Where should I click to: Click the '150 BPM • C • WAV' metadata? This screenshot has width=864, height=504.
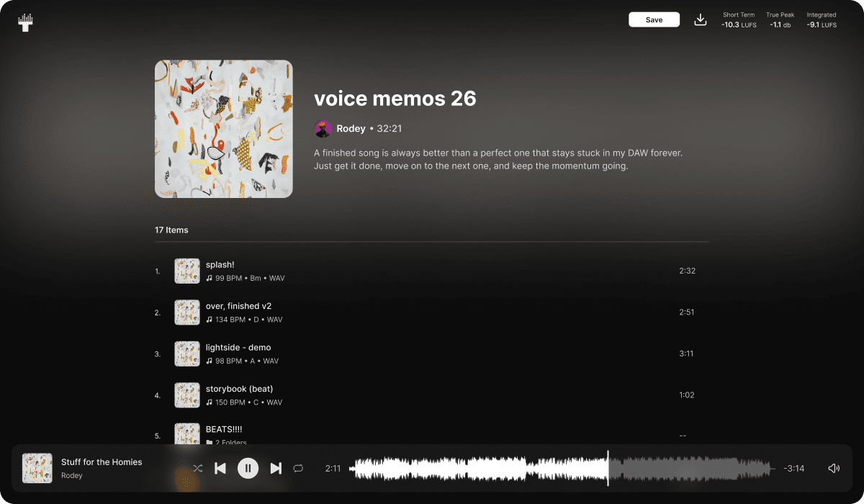pyautogui.click(x=249, y=402)
